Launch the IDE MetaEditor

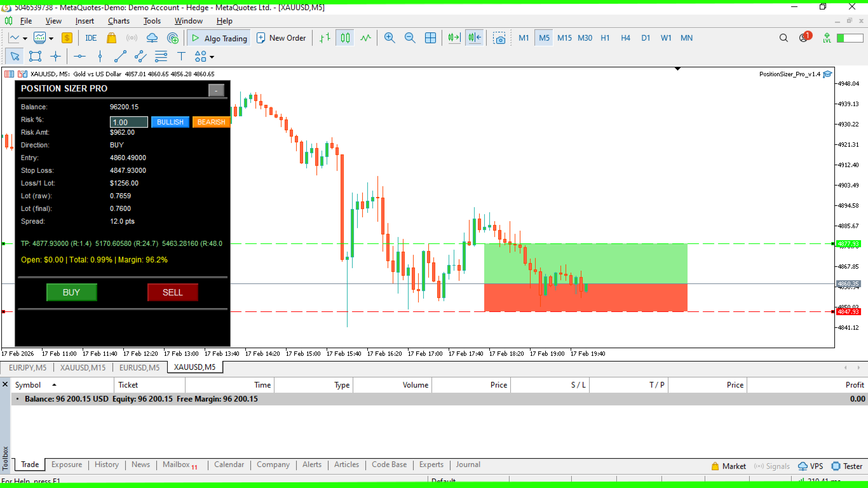91,38
